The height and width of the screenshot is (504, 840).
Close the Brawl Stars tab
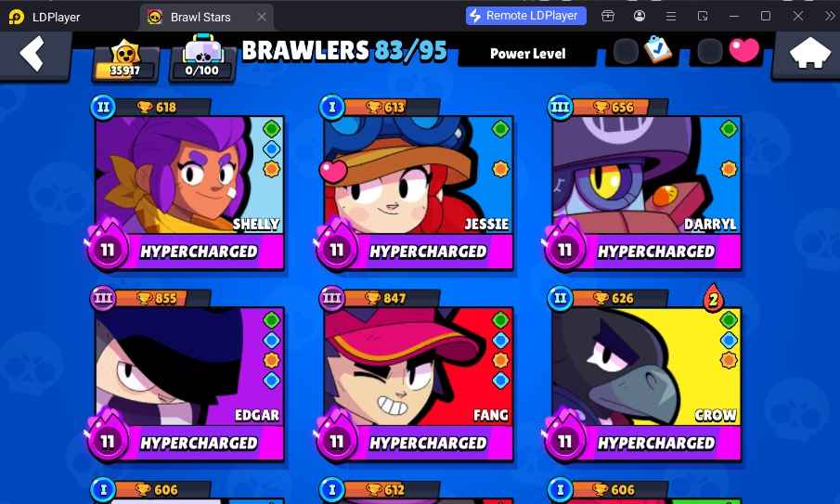click(x=262, y=17)
